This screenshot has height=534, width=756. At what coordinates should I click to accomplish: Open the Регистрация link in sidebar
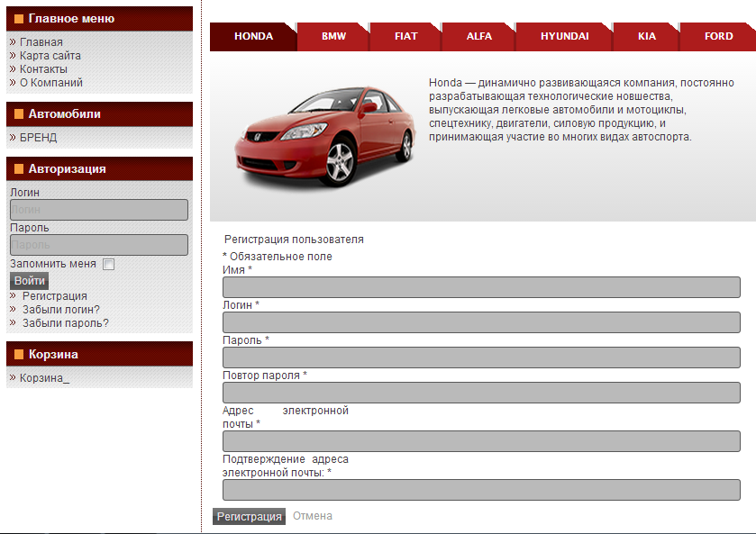click(55, 296)
